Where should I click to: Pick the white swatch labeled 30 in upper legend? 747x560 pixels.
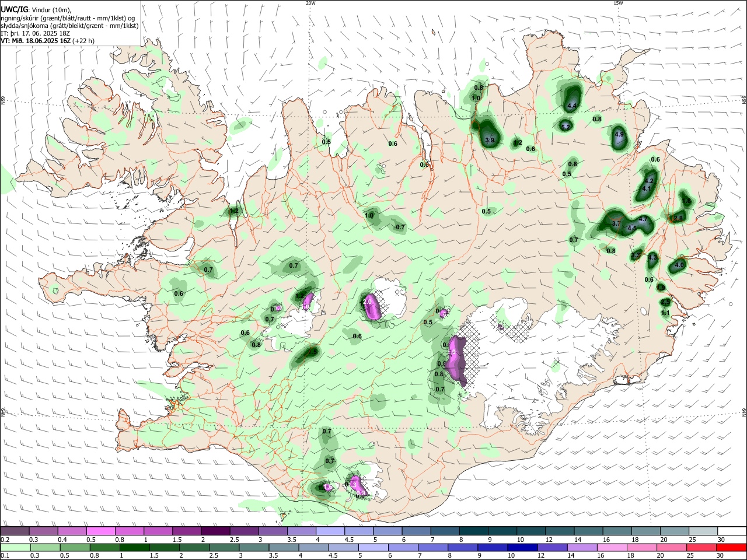tap(731, 531)
